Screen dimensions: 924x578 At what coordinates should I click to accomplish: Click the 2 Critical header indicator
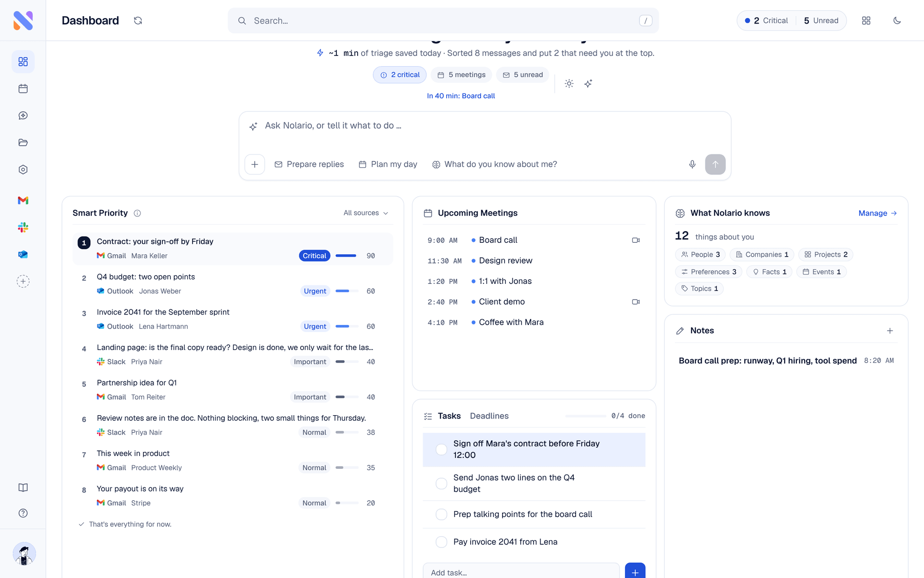coord(766,20)
